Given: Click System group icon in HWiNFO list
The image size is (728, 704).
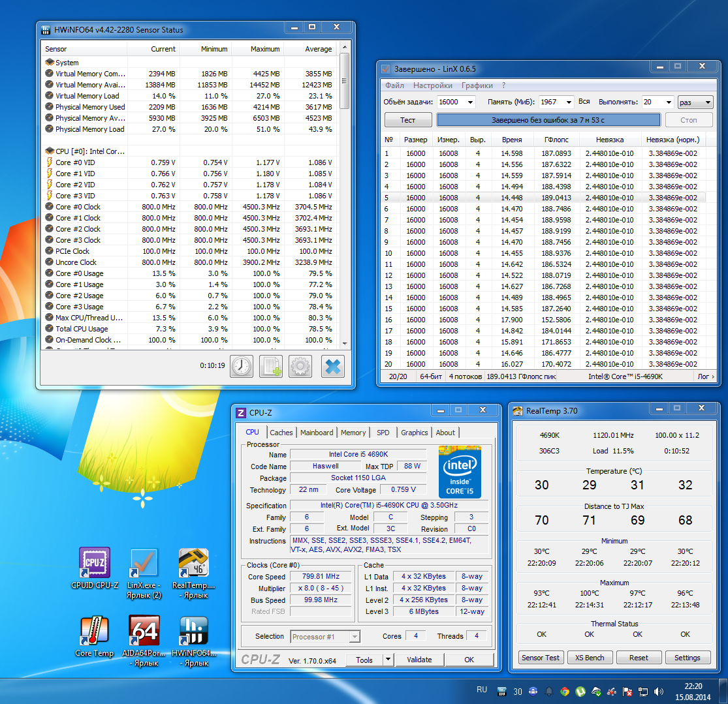Looking at the screenshot, I should click(x=49, y=62).
